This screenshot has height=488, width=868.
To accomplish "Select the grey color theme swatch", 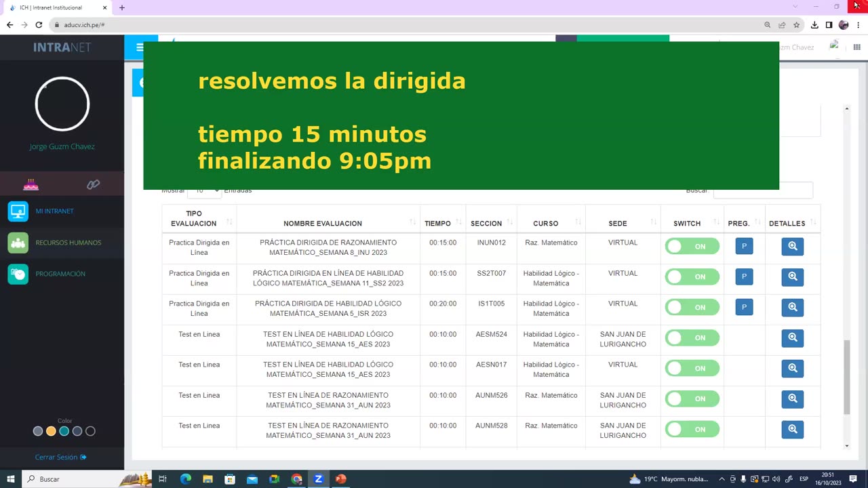I will pos(38,431).
